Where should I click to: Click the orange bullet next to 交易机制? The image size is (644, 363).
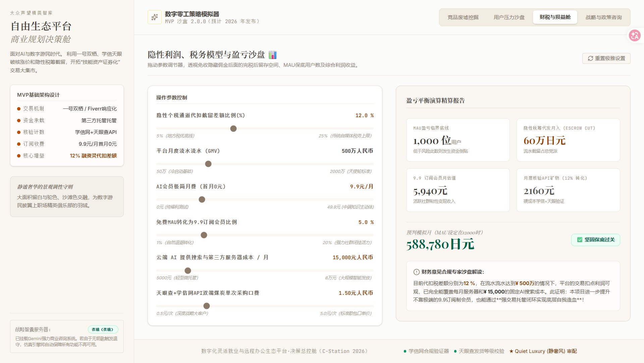coord(19,109)
